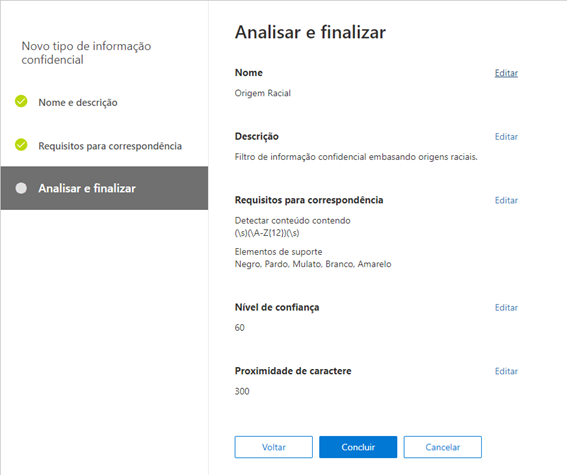Click the Voltar button
567x475 pixels.
273,447
